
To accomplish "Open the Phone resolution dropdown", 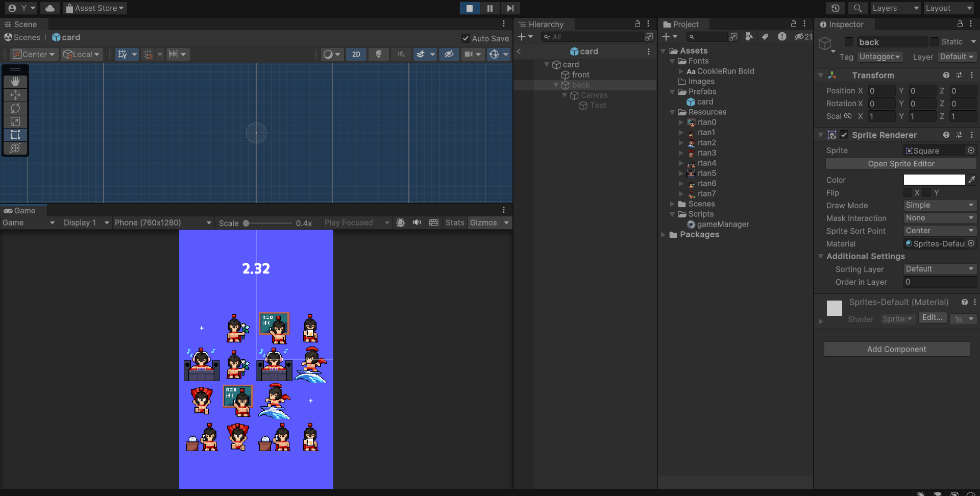I will pos(163,222).
